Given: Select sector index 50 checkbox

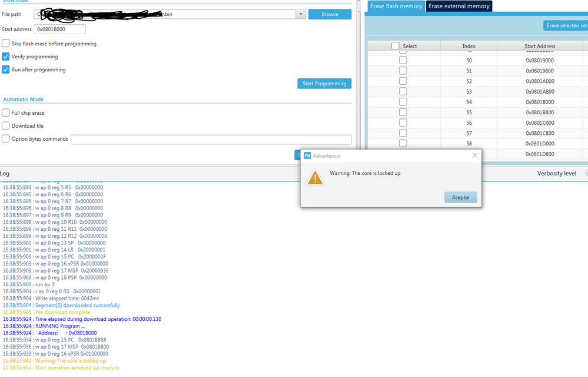Looking at the screenshot, I should (403, 61).
